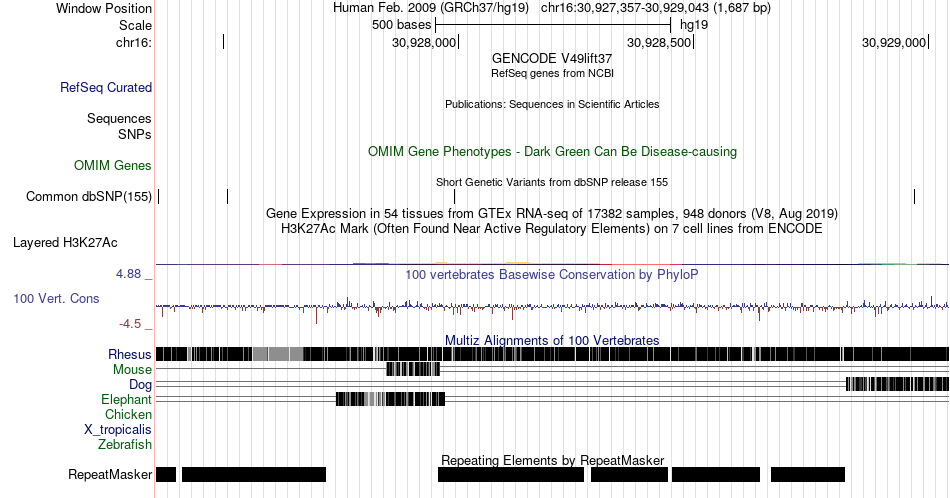Select the Elephant species label
The height and width of the screenshot is (498, 950).
click(126, 399)
